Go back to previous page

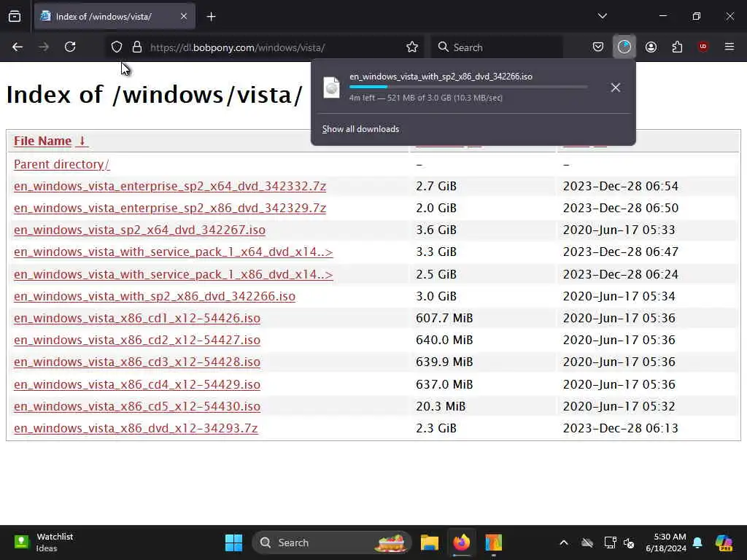pos(18,47)
